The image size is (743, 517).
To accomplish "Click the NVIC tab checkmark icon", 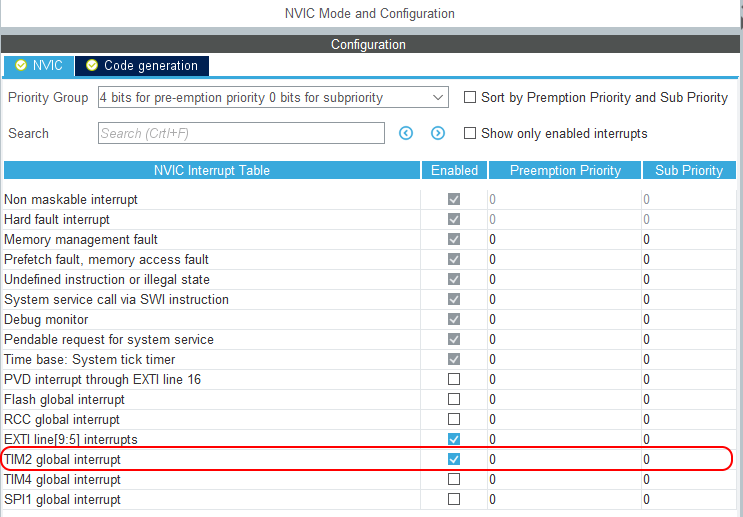I will coord(19,66).
